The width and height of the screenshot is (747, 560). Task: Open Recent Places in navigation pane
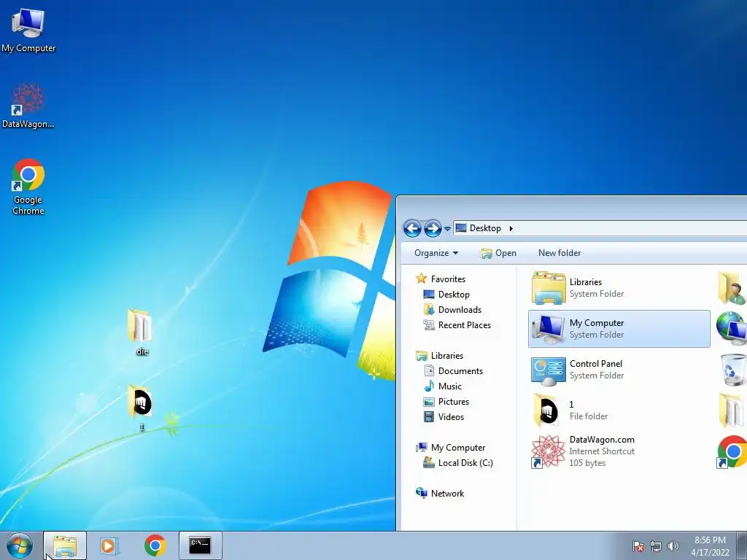457,324
